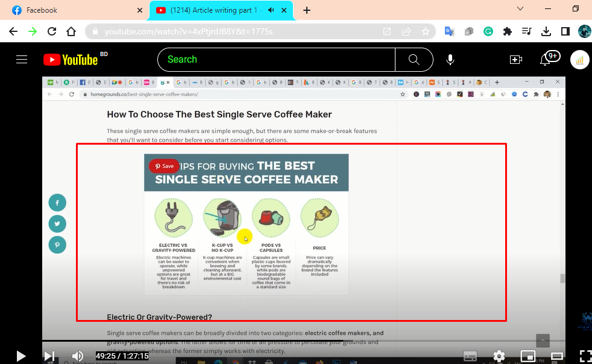Click the YouTube search magnifier button
The image size is (592, 364).
click(414, 60)
